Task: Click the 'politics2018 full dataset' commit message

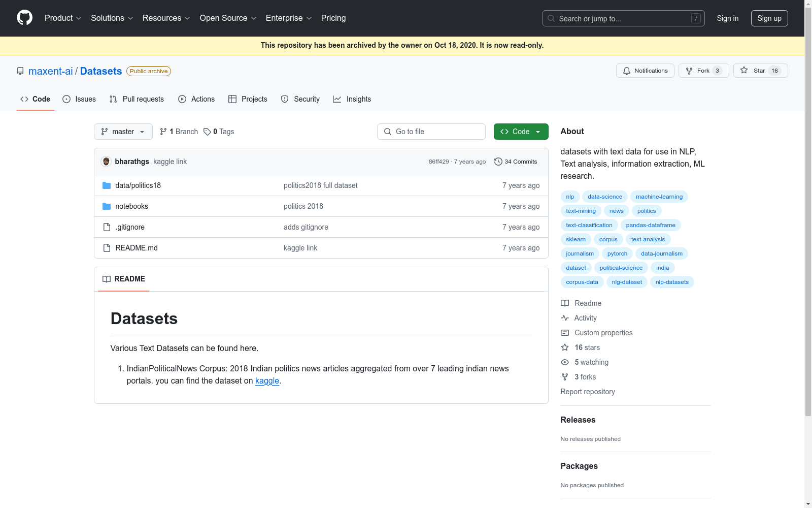Action: coord(321,185)
